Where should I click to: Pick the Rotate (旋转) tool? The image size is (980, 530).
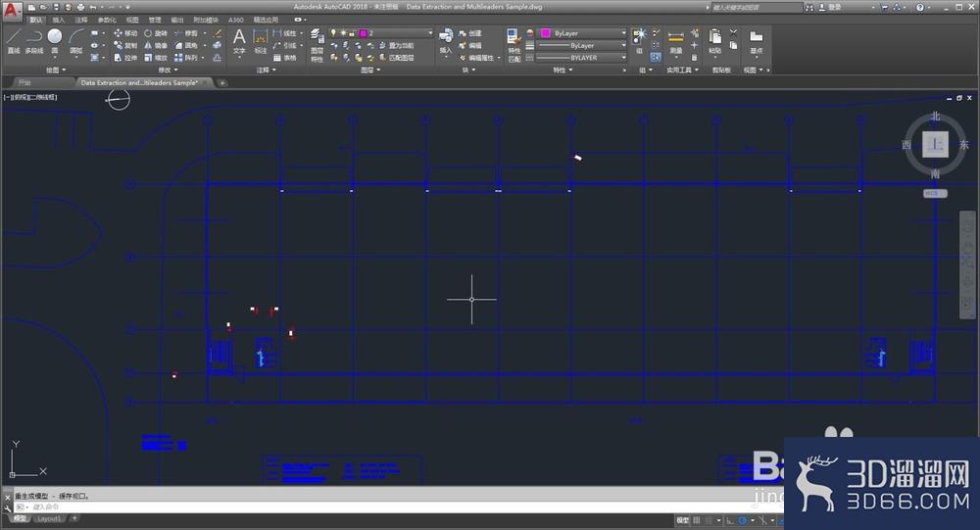coord(156,33)
